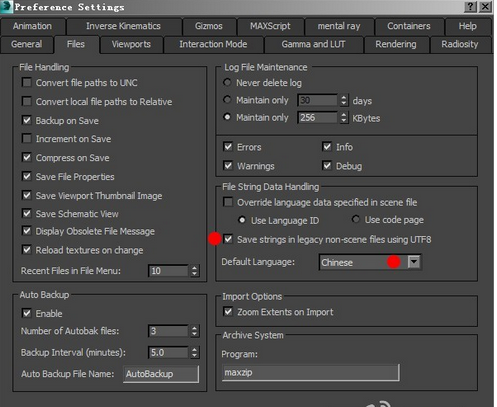Click Number of Autobak files field

click(x=169, y=331)
